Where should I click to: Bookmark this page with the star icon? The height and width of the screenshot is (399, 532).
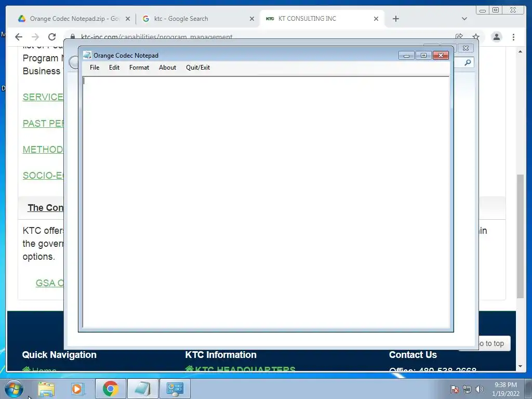(476, 37)
